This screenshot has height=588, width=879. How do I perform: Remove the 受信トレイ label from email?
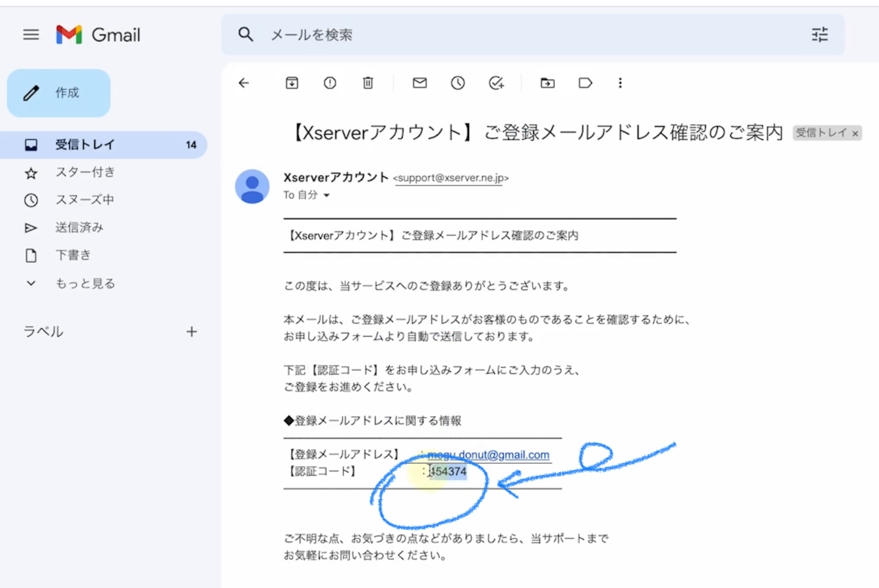[855, 133]
